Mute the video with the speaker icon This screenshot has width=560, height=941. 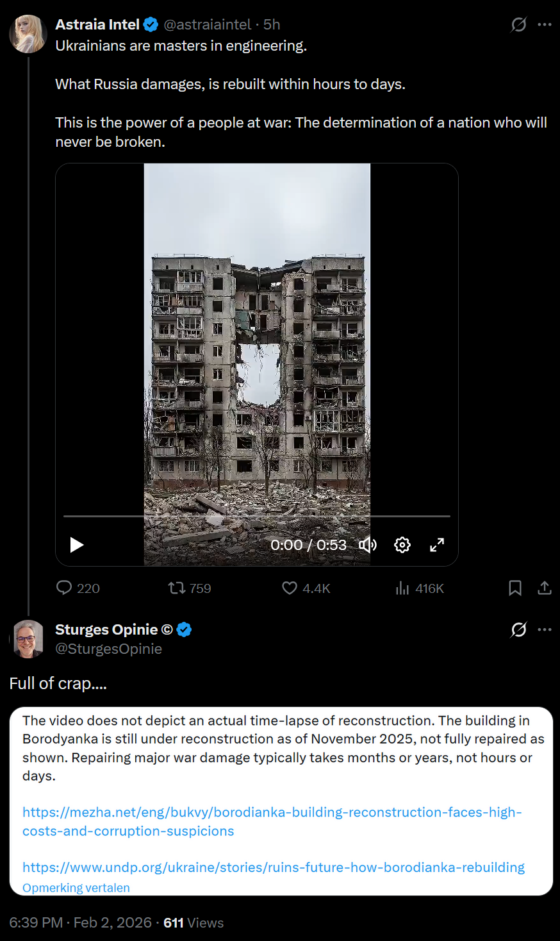point(368,545)
